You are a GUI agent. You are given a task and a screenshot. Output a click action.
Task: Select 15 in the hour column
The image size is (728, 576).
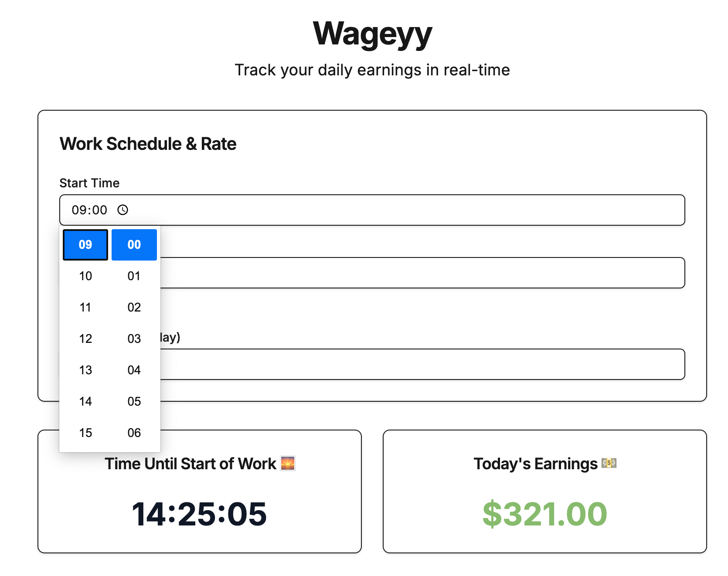[85, 433]
